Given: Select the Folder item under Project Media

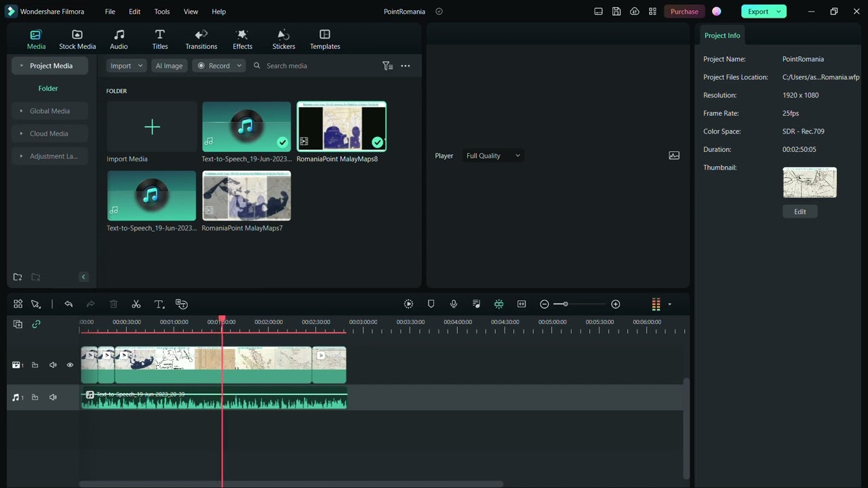Looking at the screenshot, I should point(48,88).
